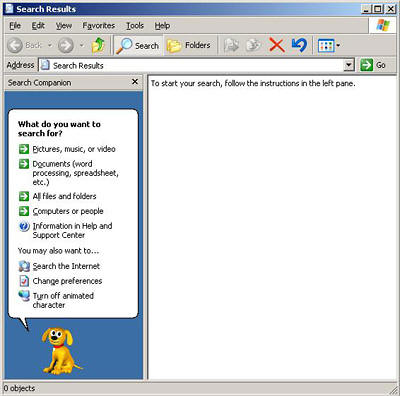
Task: Minimize the Search Results window
Action: pyautogui.click(x=366, y=9)
